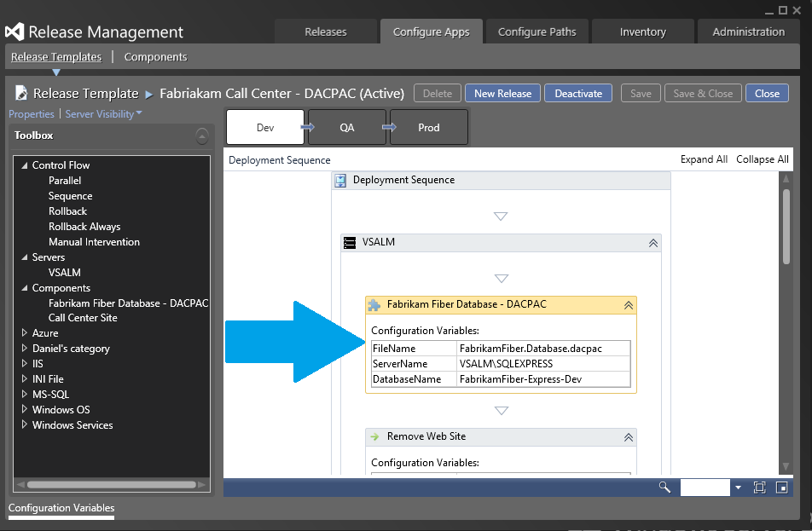Screen dimensions: 812x531
Task: Select the Dev stage
Action: 265,127
